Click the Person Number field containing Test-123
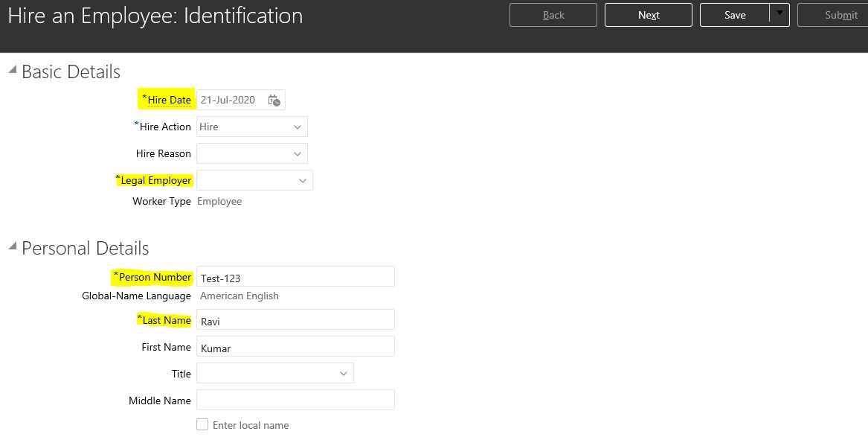This screenshot has height=437, width=868. coord(295,276)
